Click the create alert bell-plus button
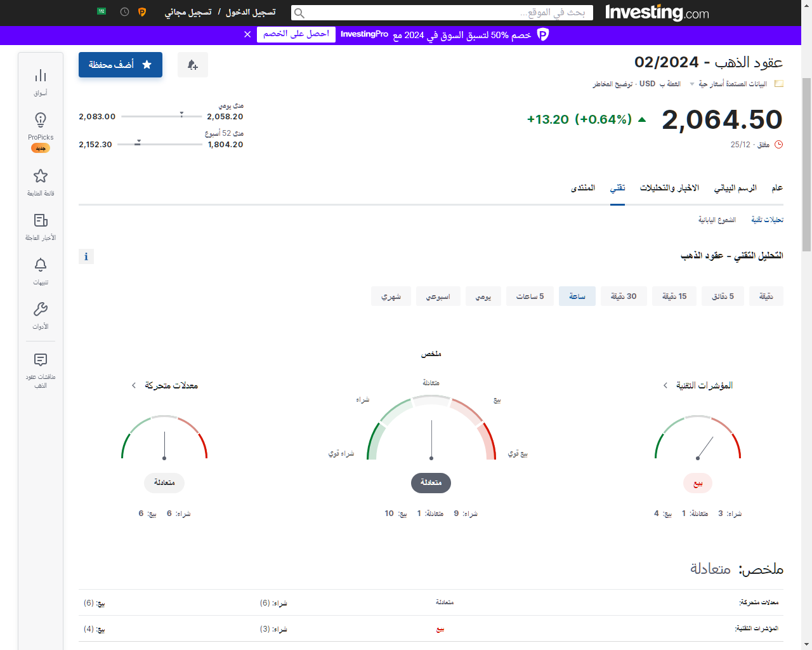Screen dimensions: 812x650 click(193, 65)
